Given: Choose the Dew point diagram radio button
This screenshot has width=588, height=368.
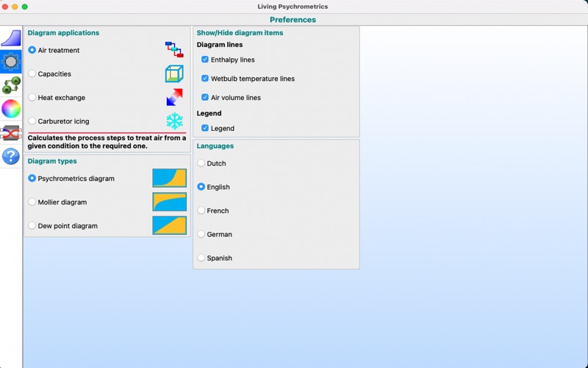Looking at the screenshot, I should (32, 226).
